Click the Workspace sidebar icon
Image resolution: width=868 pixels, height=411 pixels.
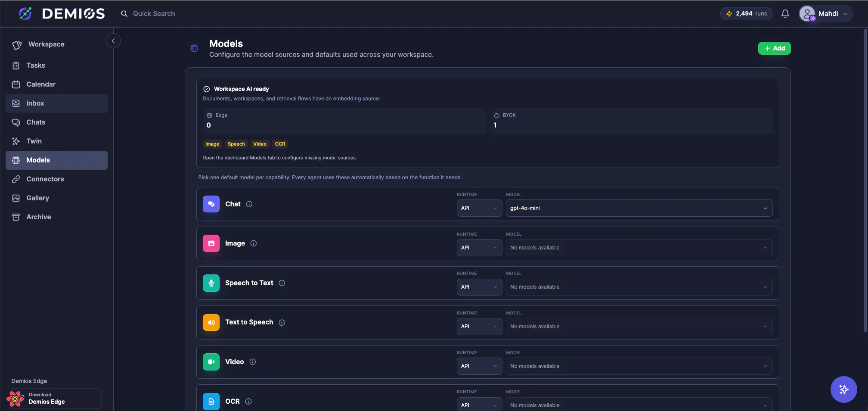pyautogui.click(x=17, y=45)
